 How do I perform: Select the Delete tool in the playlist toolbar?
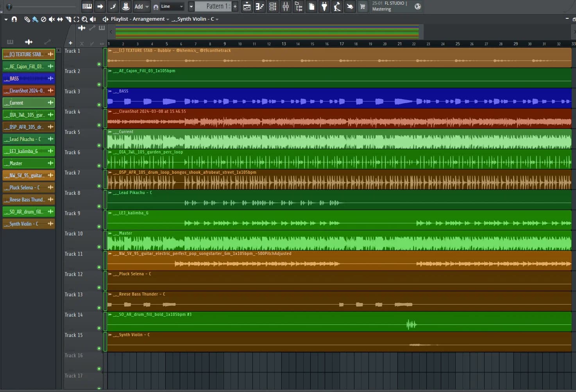pyautogui.click(x=43, y=19)
